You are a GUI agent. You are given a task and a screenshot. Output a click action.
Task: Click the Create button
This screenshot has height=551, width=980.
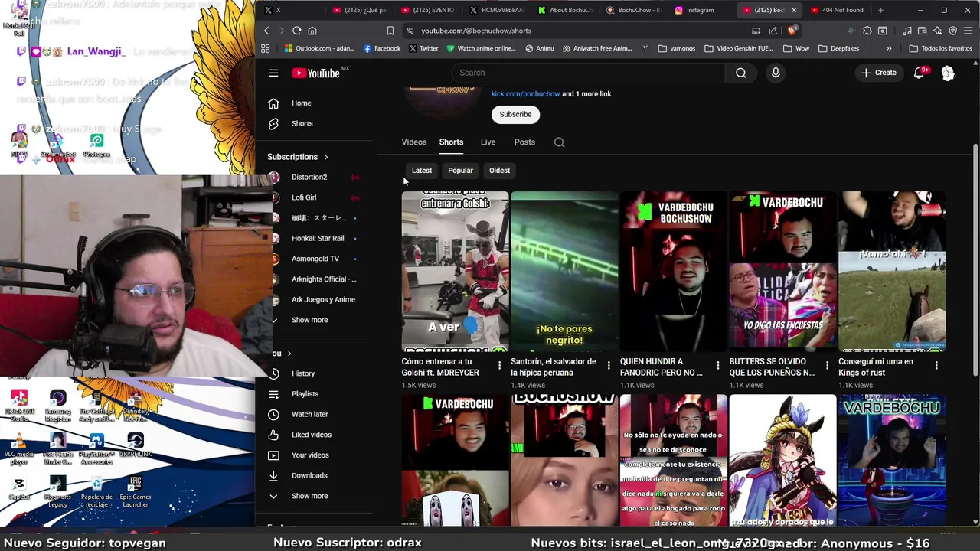[x=878, y=73]
